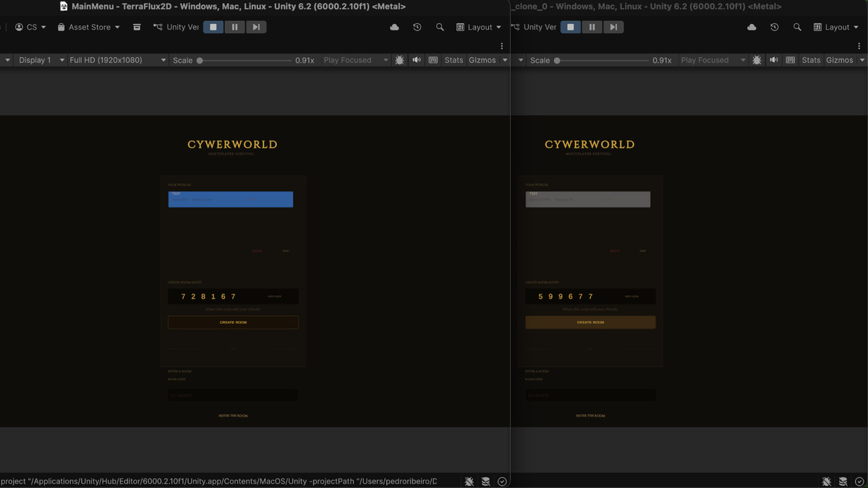Viewport: 868px width, 488px height.
Task: Open the Package Manager archive icon
Action: 137,27
